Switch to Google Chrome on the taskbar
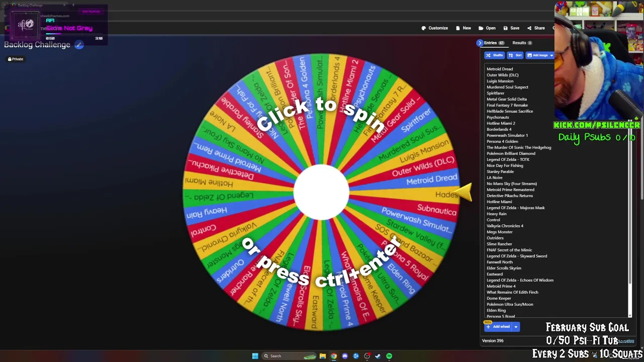The height and width of the screenshot is (362, 644). click(334, 356)
